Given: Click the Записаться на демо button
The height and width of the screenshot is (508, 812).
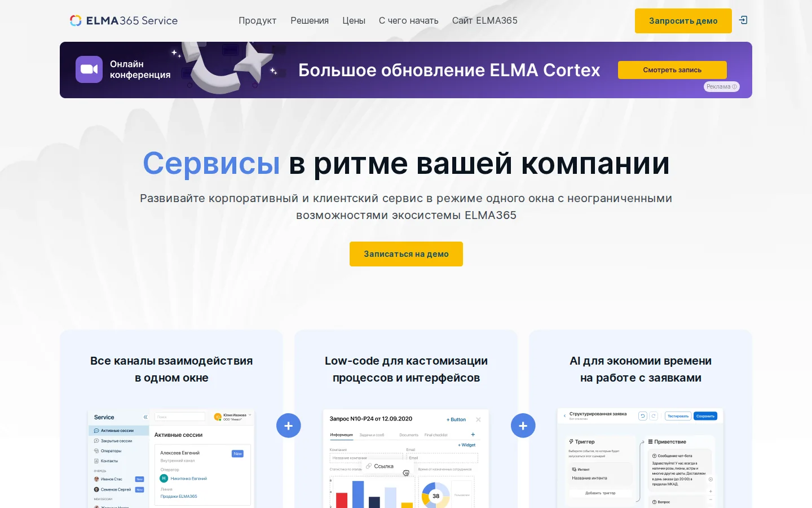Looking at the screenshot, I should [406, 254].
